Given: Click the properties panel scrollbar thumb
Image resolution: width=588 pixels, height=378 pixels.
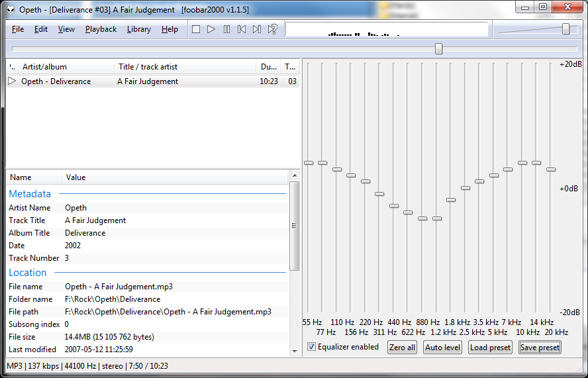Looking at the screenshot, I should coord(295,226).
